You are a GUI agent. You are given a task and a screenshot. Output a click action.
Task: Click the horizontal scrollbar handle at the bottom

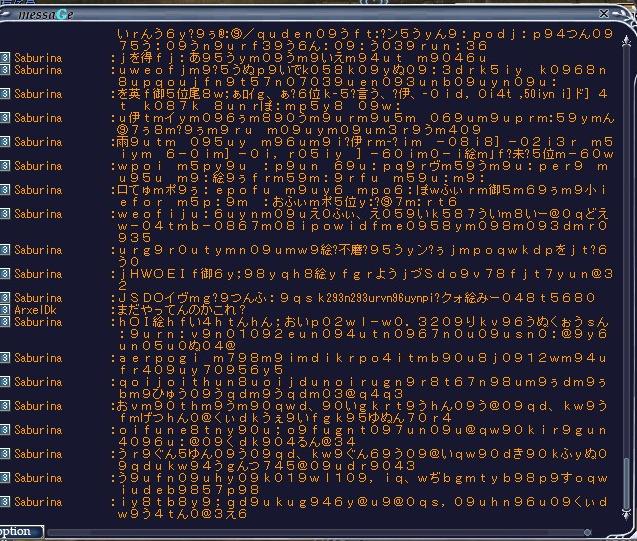click(588, 532)
